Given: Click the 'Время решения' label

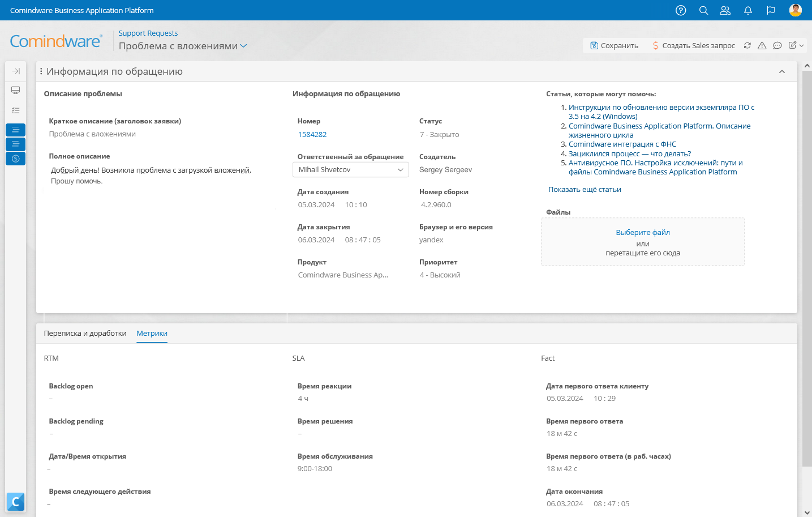Looking at the screenshot, I should [325, 421].
